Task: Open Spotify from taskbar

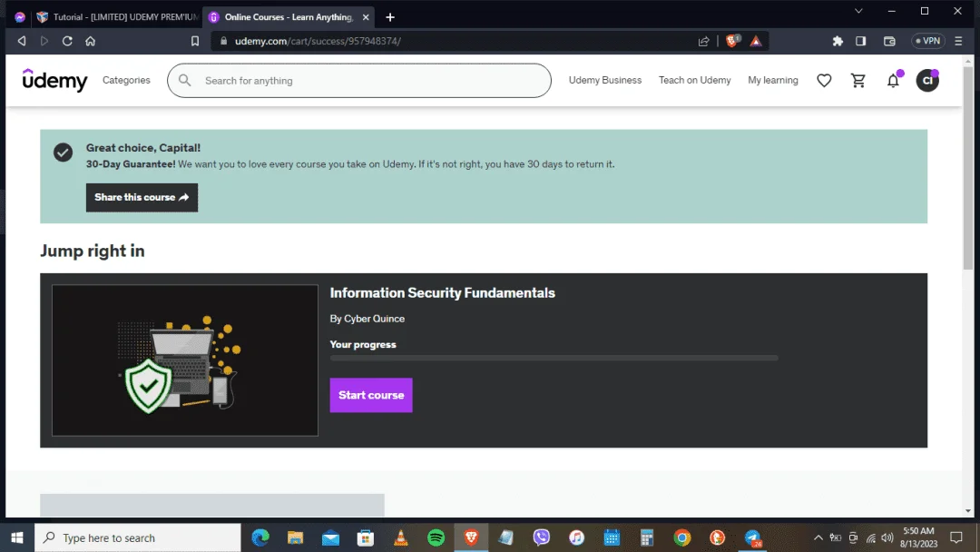Action: pyautogui.click(x=436, y=537)
